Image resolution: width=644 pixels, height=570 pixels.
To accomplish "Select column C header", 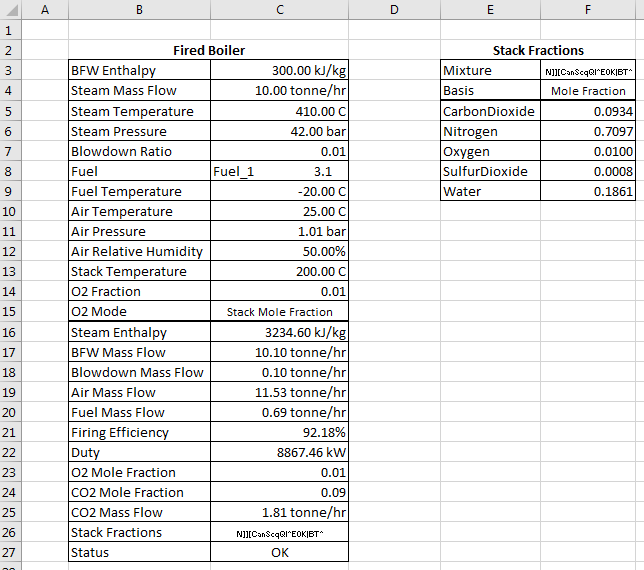I will tap(279, 9).
